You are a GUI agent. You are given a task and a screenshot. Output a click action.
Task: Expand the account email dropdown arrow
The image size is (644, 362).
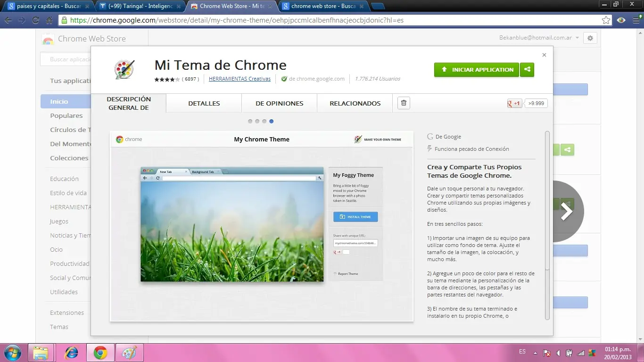578,38
